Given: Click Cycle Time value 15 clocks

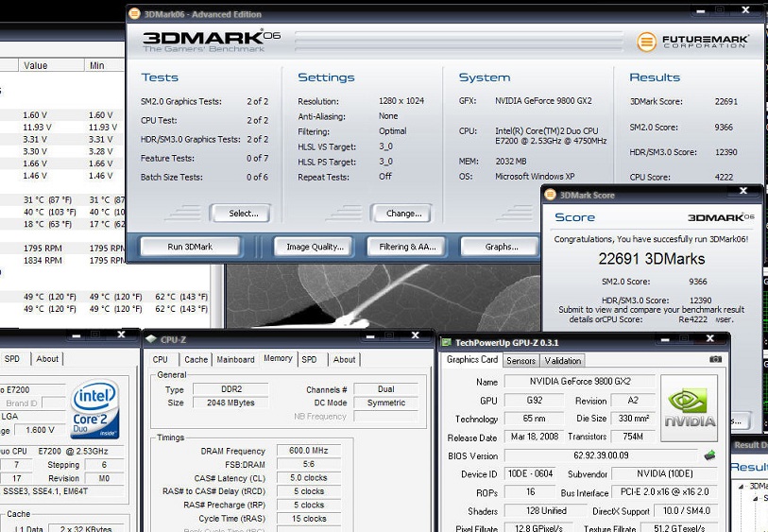Looking at the screenshot, I should point(309,518).
